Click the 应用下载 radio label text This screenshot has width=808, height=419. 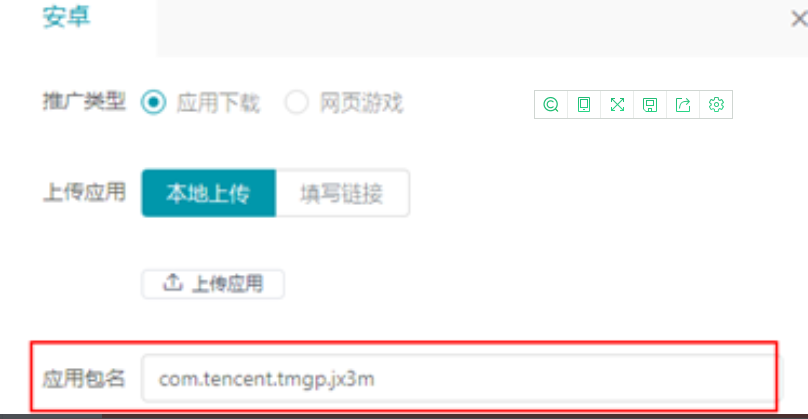tap(218, 103)
